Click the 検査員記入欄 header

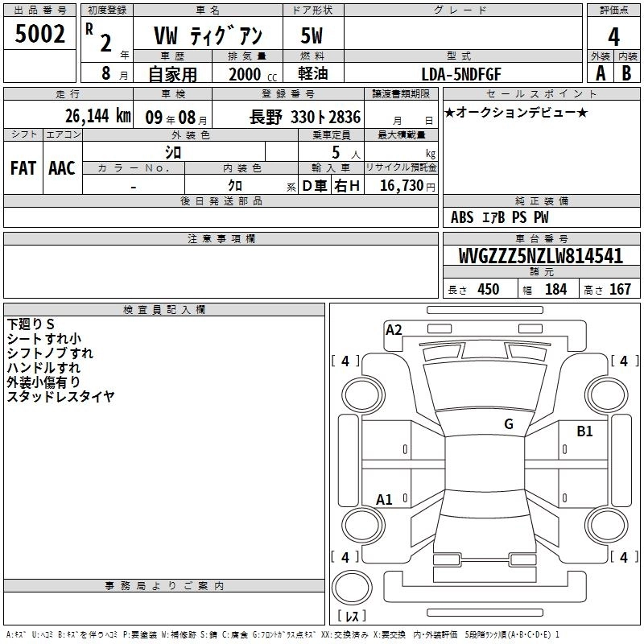[164, 310]
